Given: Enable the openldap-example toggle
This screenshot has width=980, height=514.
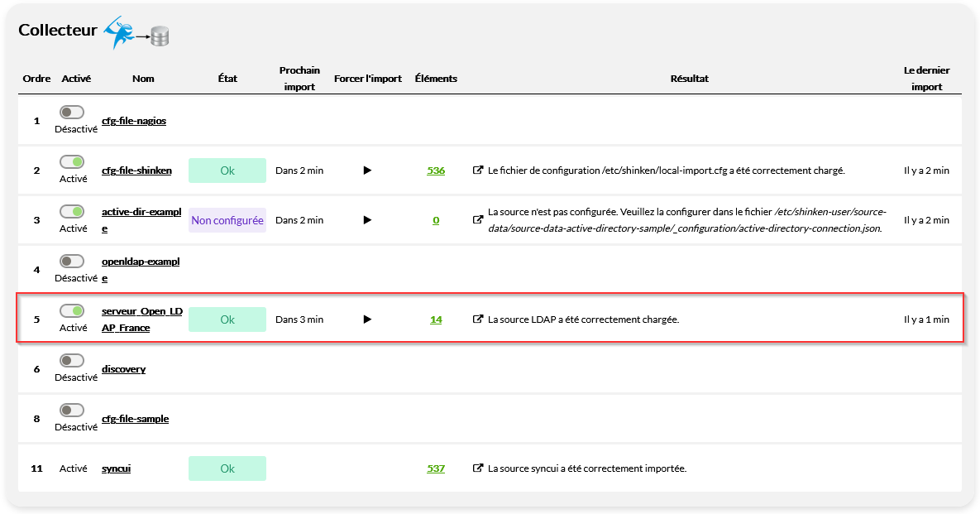Looking at the screenshot, I should tap(72, 262).
